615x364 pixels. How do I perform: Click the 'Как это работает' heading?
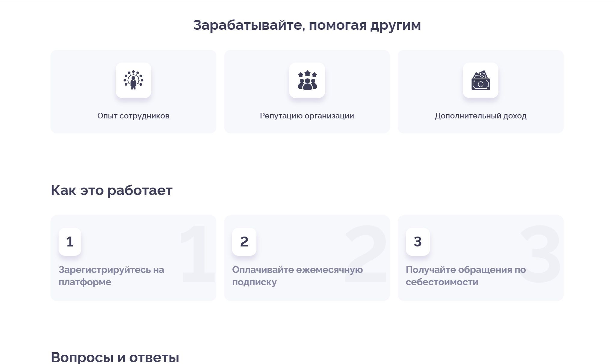[112, 190]
